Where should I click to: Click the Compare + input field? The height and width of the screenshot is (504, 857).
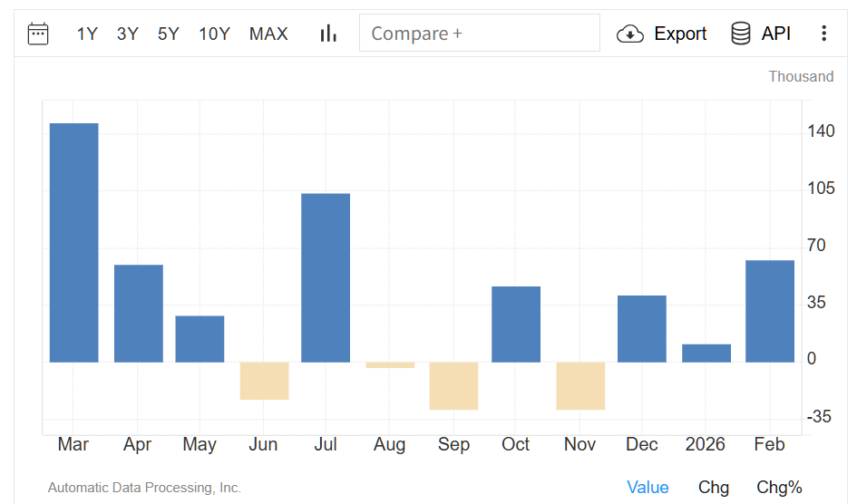[x=479, y=34]
